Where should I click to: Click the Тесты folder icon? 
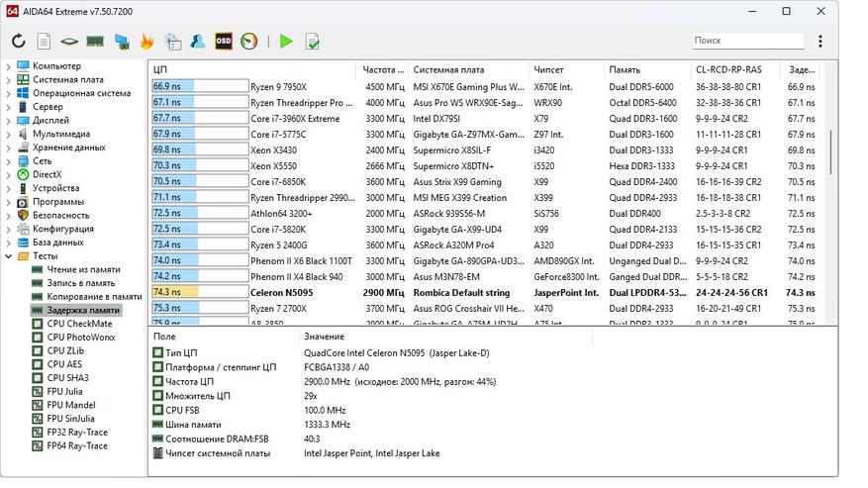pyautogui.click(x=23, y=256)
